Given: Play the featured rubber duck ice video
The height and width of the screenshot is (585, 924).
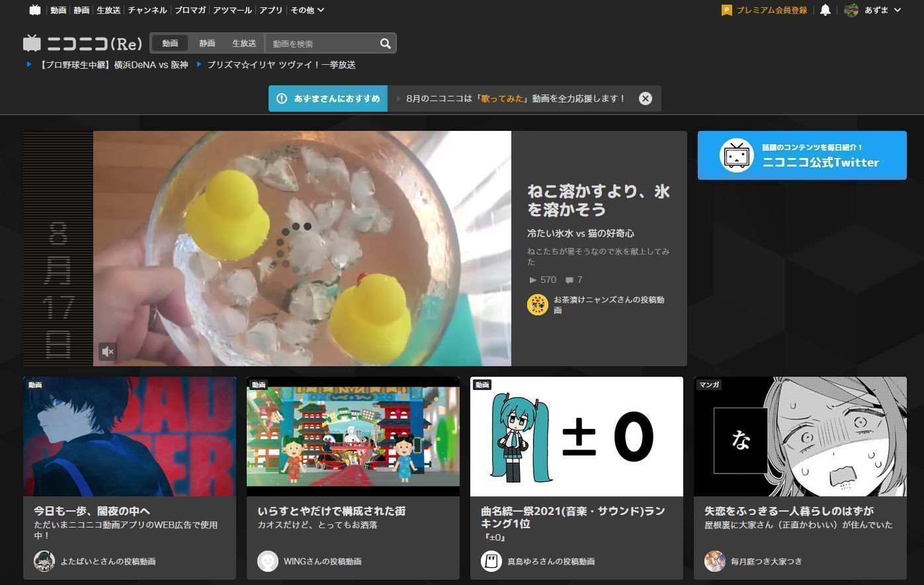Looking at the screenshot, I should (302, 249).
